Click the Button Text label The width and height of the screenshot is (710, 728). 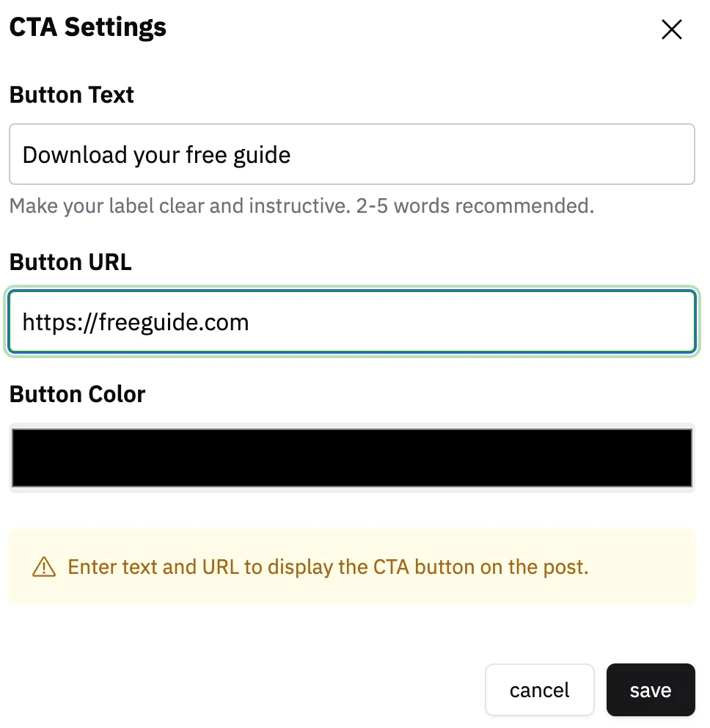click(x=71, y=94)
